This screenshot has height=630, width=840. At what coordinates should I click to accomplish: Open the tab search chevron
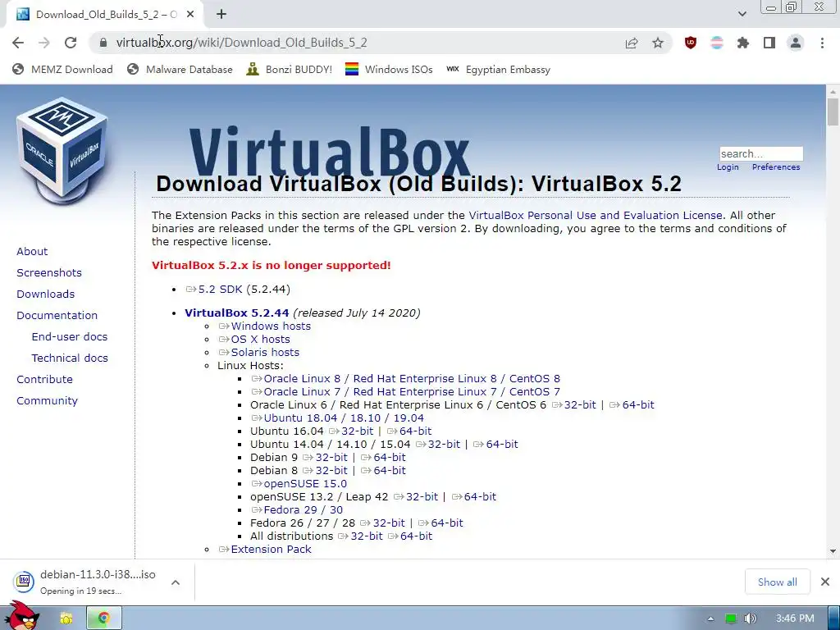click(x=742, y=14)
